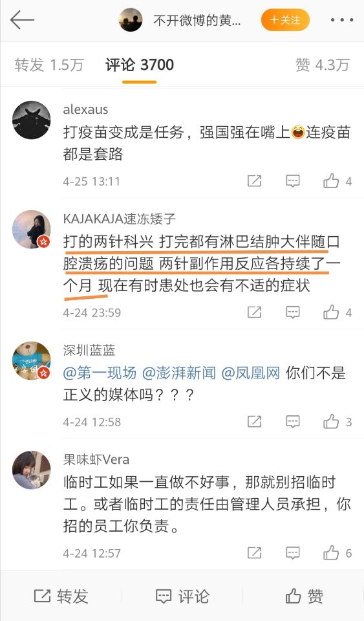Repost 果味虾Vera's comment via share icon
This screenshot has width=364, height=621.
pos(254,552)
